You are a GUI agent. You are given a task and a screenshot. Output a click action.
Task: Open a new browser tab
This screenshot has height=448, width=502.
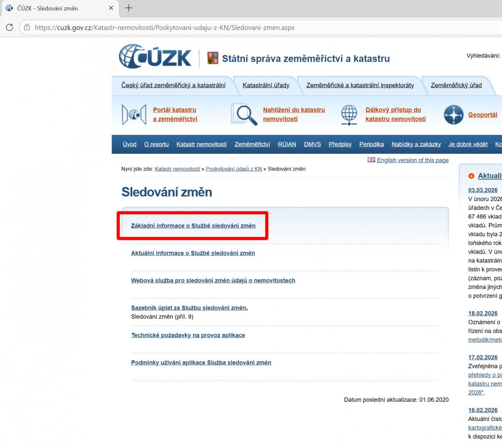tap(129, 8)
